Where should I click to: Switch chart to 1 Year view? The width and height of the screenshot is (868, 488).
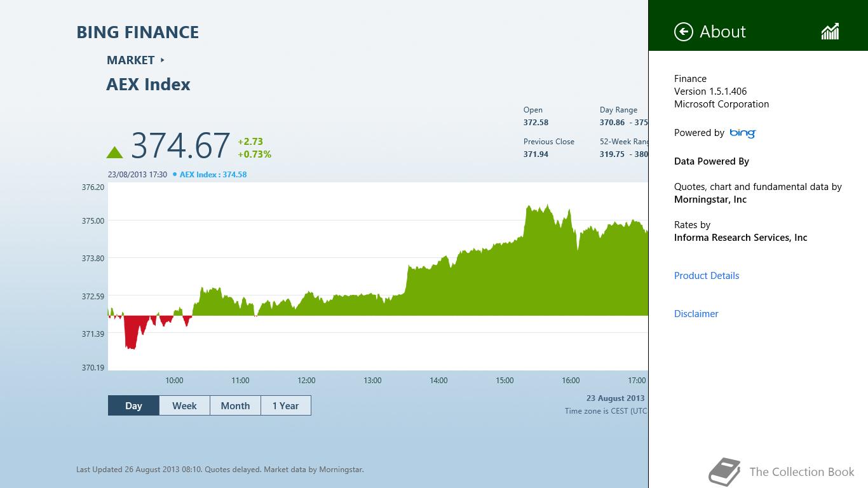click(286, 405)
